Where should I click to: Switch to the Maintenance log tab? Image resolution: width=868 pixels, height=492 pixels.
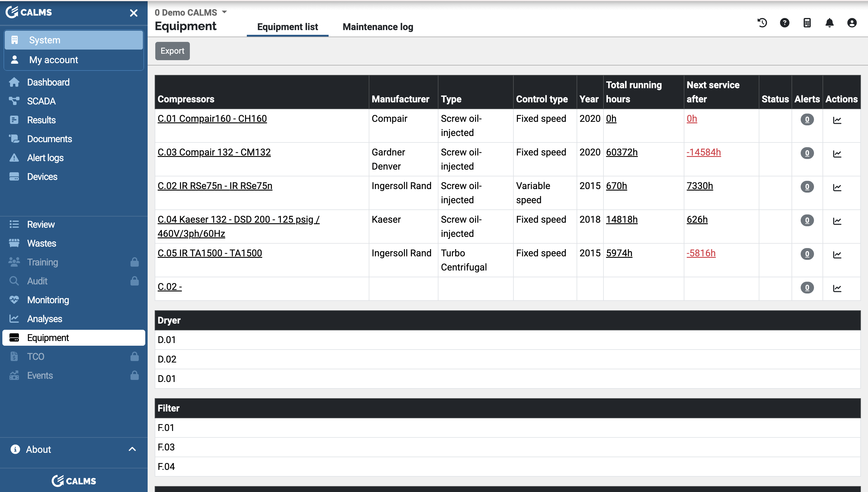(x=378, y=27)
